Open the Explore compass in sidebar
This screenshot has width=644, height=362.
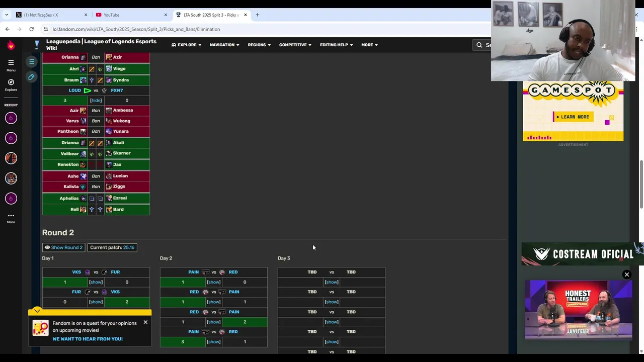coord(11,84)
